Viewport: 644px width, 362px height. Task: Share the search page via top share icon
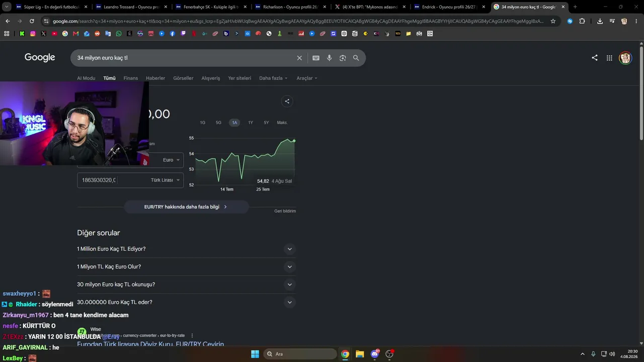pos(595,58)
